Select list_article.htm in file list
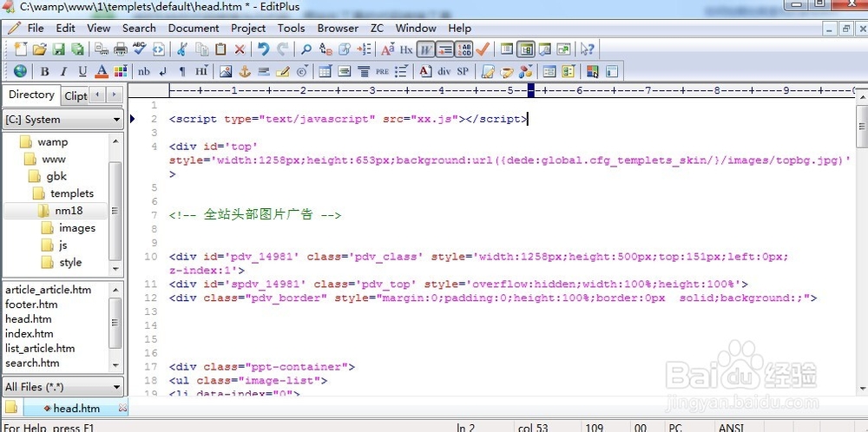 click(x=40, y=349)
